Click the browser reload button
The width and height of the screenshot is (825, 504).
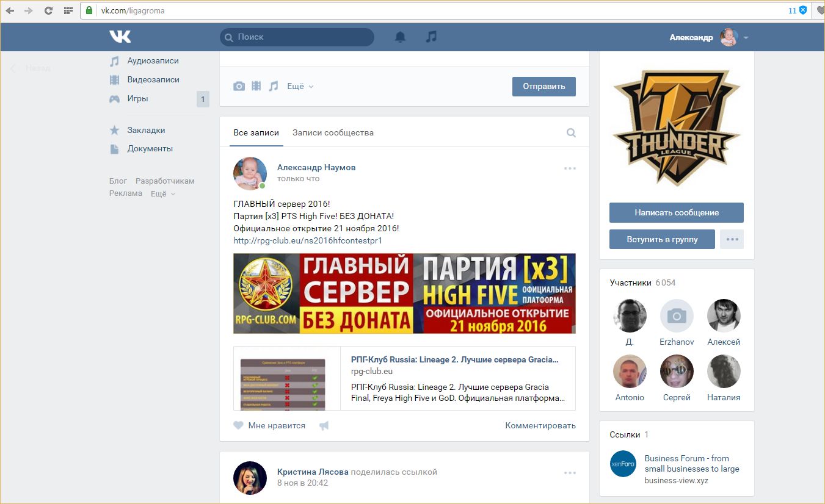click(x=49, y=10)
